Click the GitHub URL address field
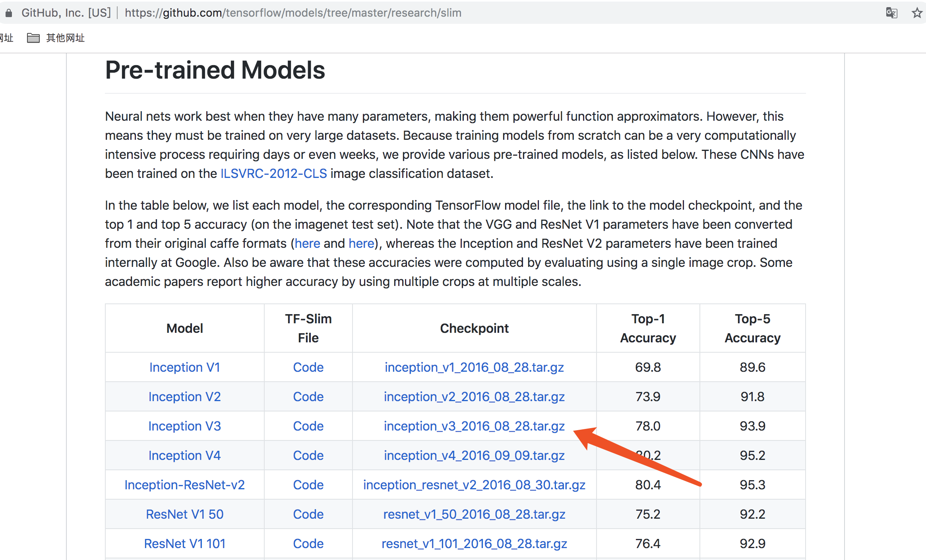The height and width of the screenshot is (560, 926). [293, 13]
